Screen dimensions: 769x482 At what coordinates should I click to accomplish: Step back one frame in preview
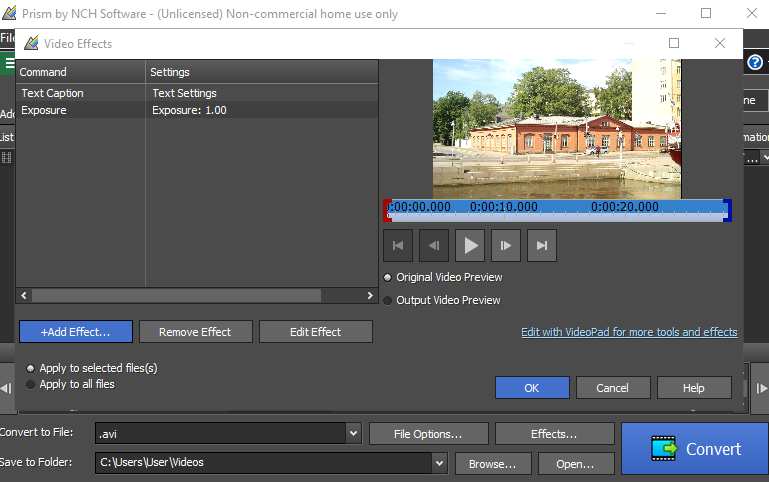434,245
